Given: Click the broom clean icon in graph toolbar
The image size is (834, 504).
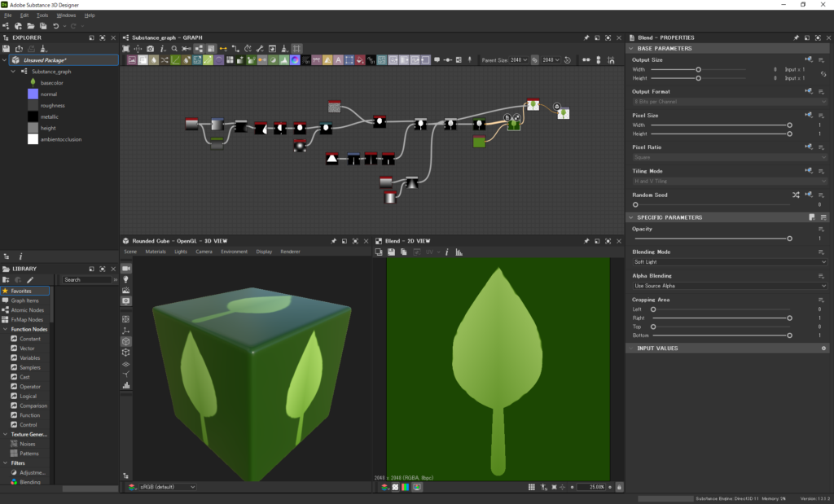Looking at the screenshot, I should tap(284, 49).
